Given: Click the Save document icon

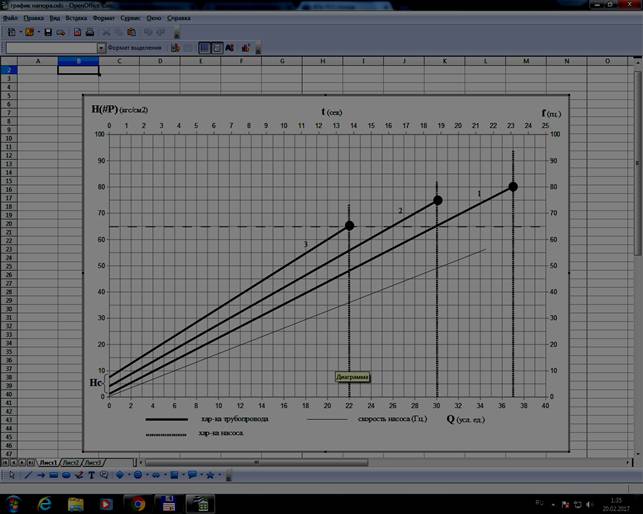Looking at the screenshot, I should point(47,33).
